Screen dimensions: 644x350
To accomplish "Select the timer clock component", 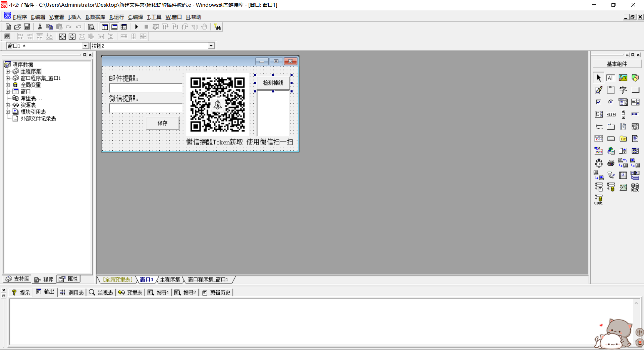I will (x=599, y=163).
